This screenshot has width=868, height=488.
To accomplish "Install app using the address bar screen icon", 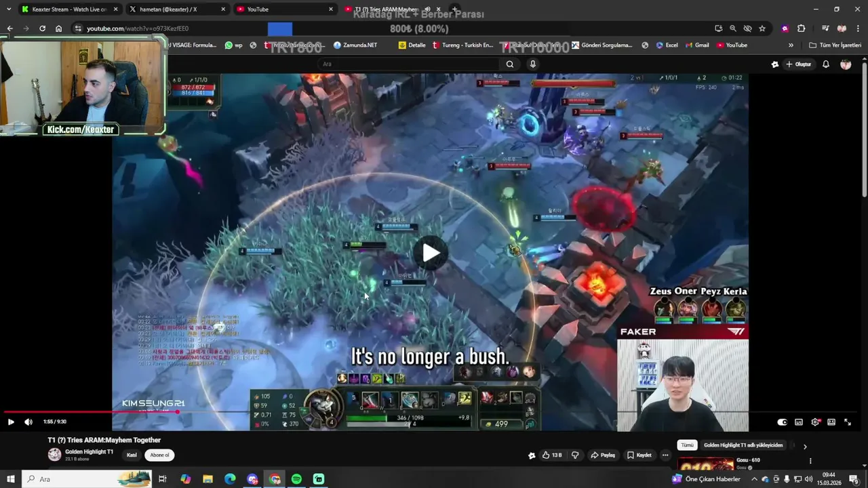I will pos(718,28).
